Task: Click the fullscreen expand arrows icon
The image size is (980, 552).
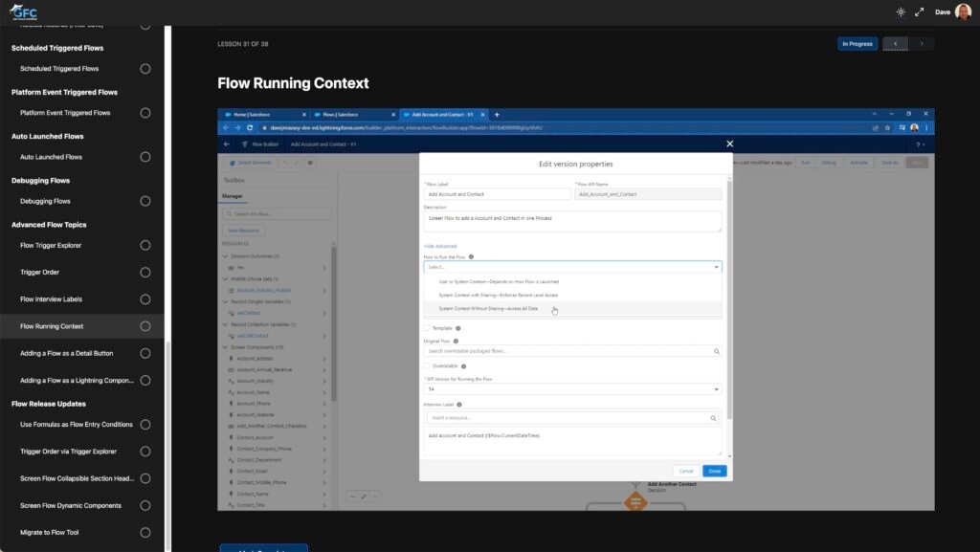Action: coord(920,11)
